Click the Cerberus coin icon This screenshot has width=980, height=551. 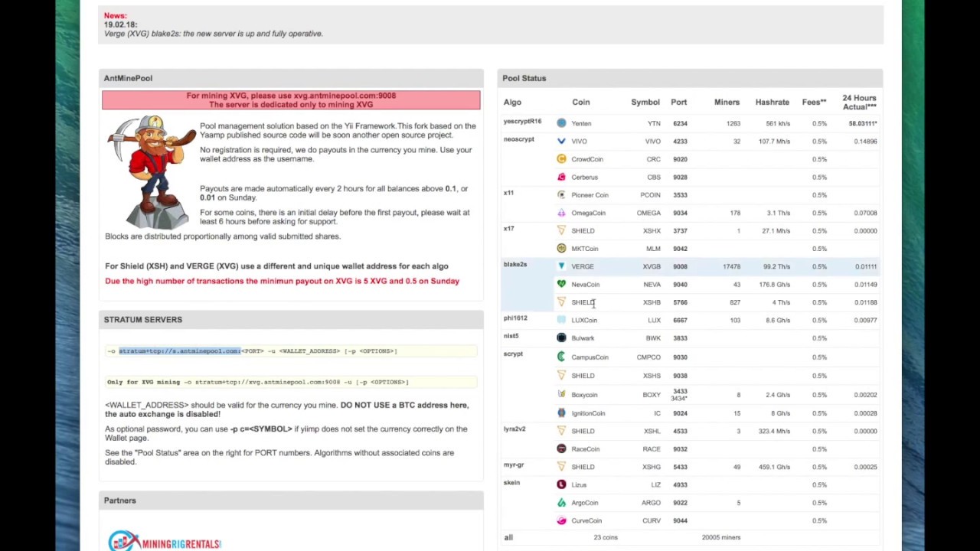tap(561, 177)
